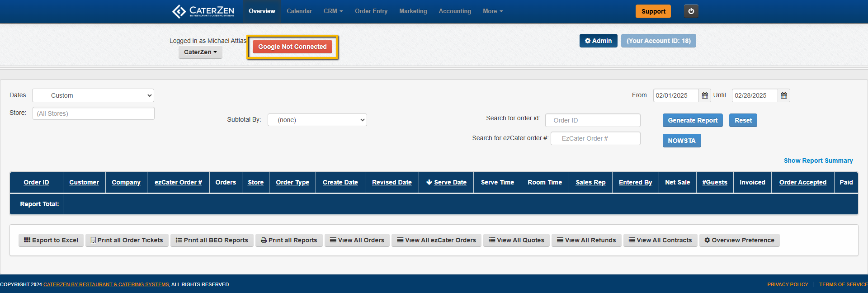Click the power logout icon
Viewport: 868px width, 293px height.
pyautogui.click(x=691, y=11)
